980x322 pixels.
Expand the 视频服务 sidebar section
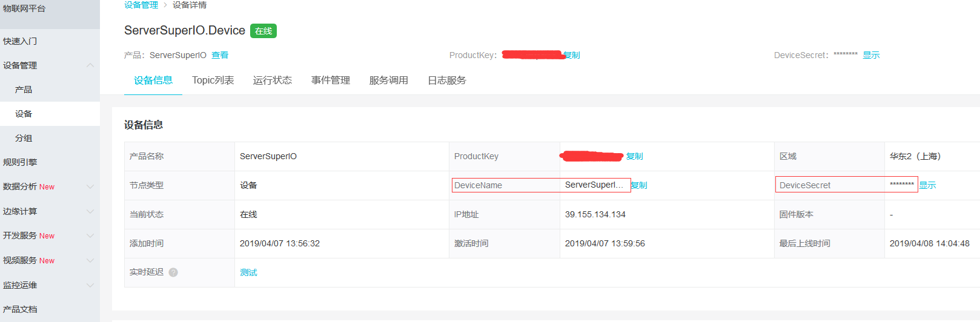(90, 260)
